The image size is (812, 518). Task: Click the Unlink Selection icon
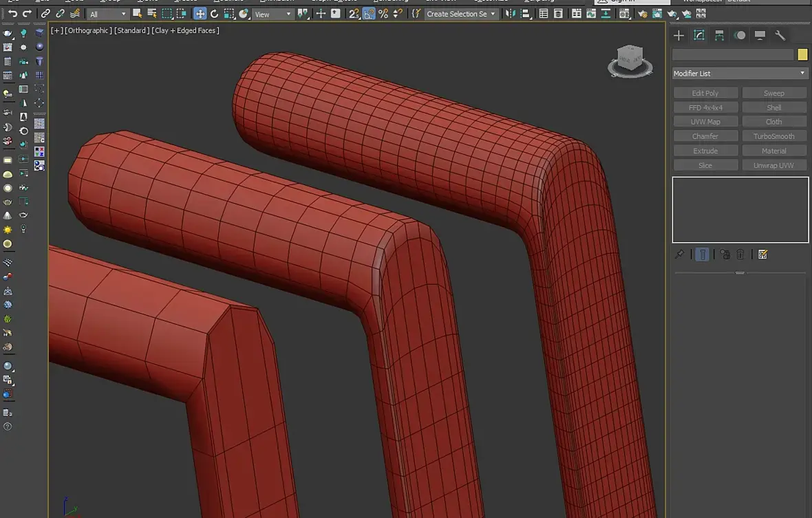click(60, 14)
